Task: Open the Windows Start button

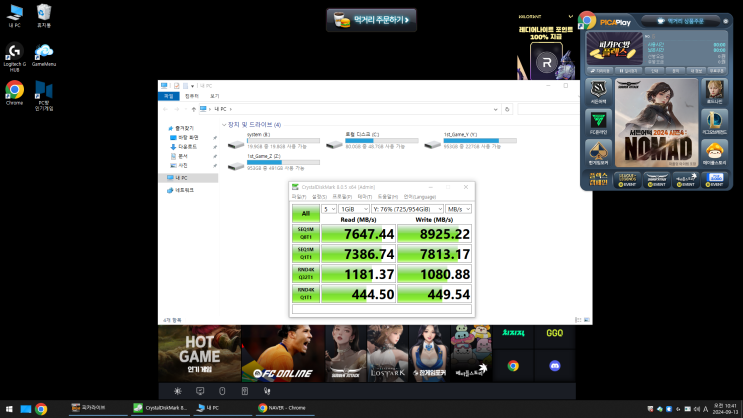Action: [x=9, y=409]
